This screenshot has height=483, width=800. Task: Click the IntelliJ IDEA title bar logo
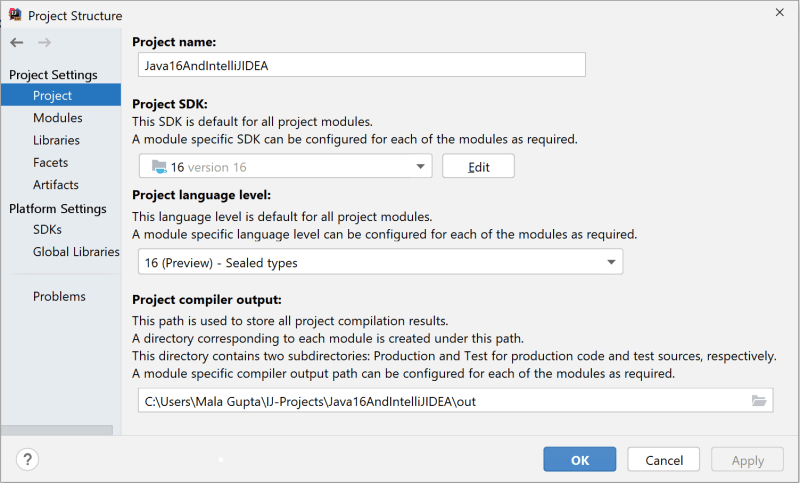15,15
